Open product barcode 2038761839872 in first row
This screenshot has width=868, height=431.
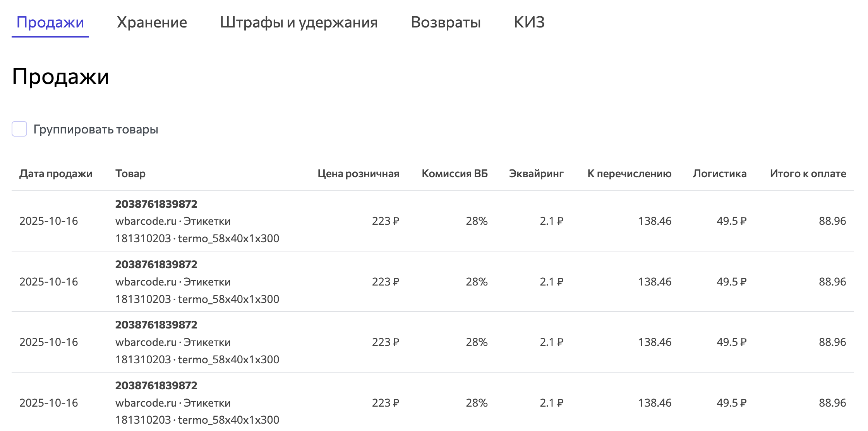click(x=156, y=204)
